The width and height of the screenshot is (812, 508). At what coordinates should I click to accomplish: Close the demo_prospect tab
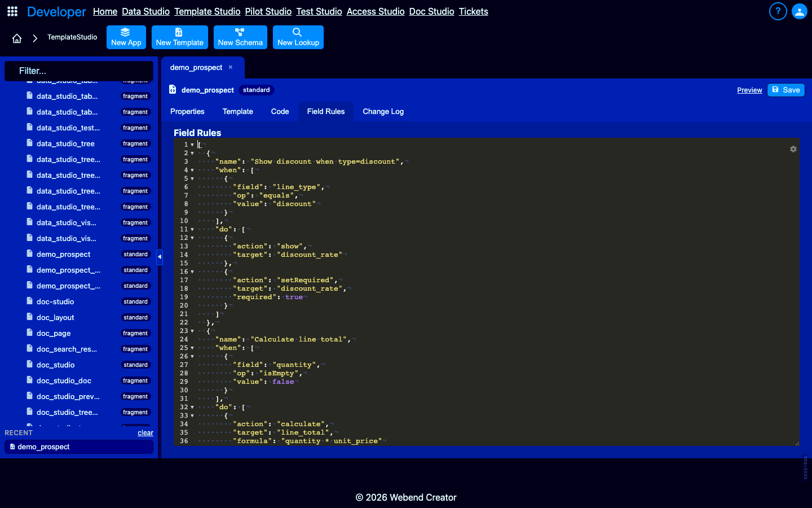(231, 67)
